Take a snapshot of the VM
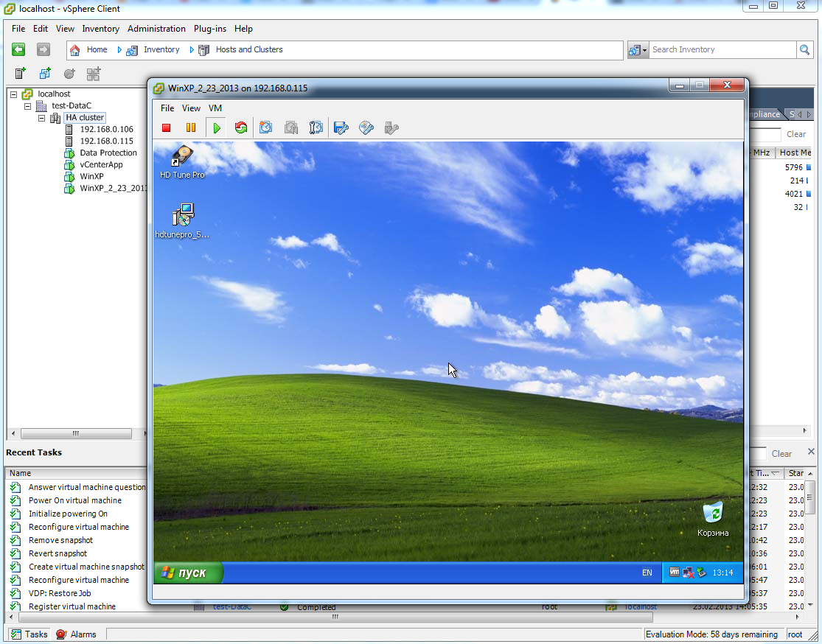The image size is (822, 644). point(266,128)
